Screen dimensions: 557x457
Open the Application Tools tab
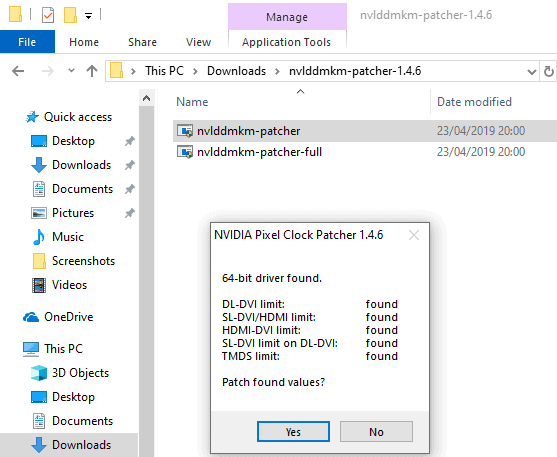[286, 42]
